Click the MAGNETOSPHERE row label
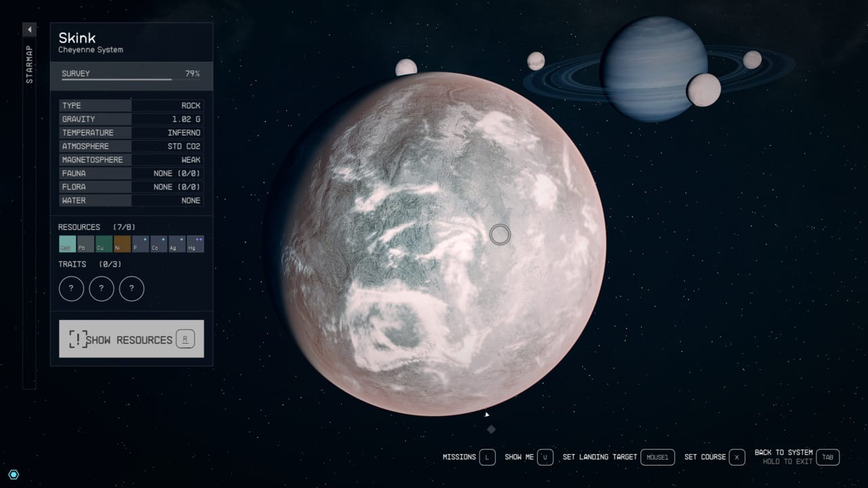 pos(92,160)
